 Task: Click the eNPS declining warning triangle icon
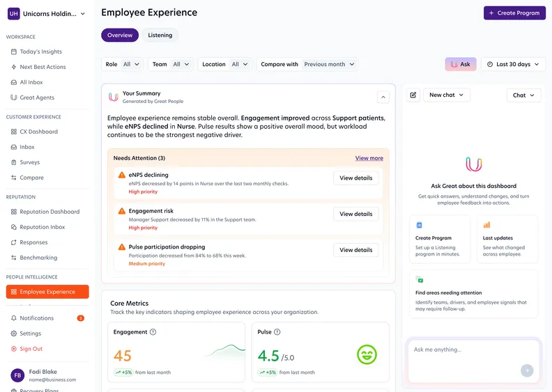tap(122, 175)
